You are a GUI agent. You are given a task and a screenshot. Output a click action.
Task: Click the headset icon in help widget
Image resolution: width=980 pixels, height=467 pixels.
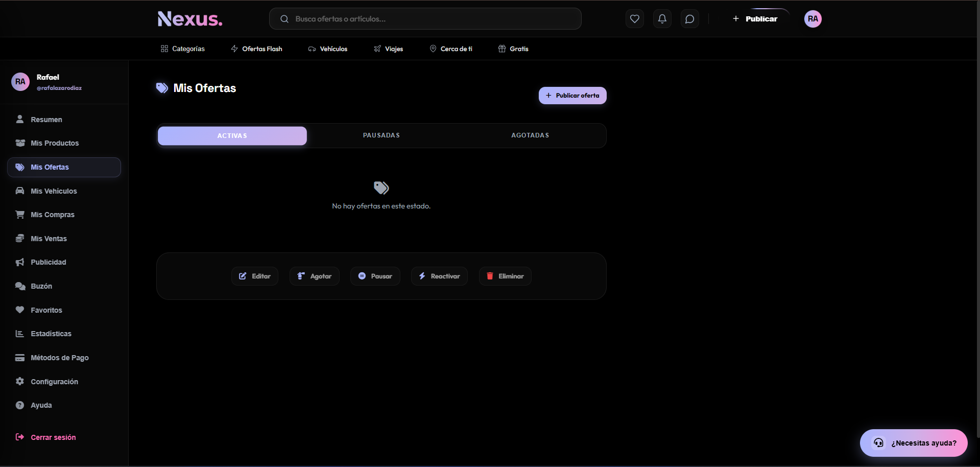click(x=878, y=442)
